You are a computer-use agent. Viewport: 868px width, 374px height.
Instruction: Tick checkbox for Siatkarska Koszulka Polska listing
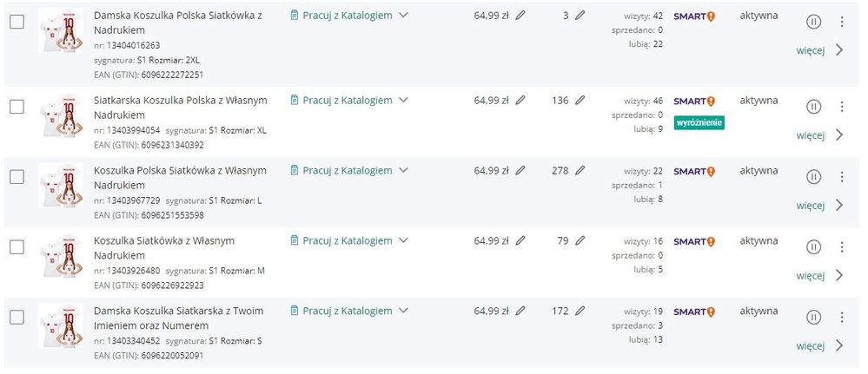(17, 107)
